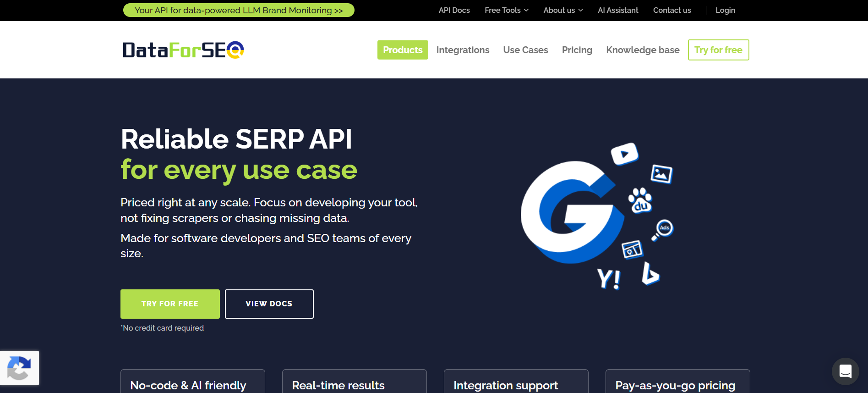This screenshot has width=868, height=393.
Task: Open the Integrations menu item
Action: pos(463,50)
